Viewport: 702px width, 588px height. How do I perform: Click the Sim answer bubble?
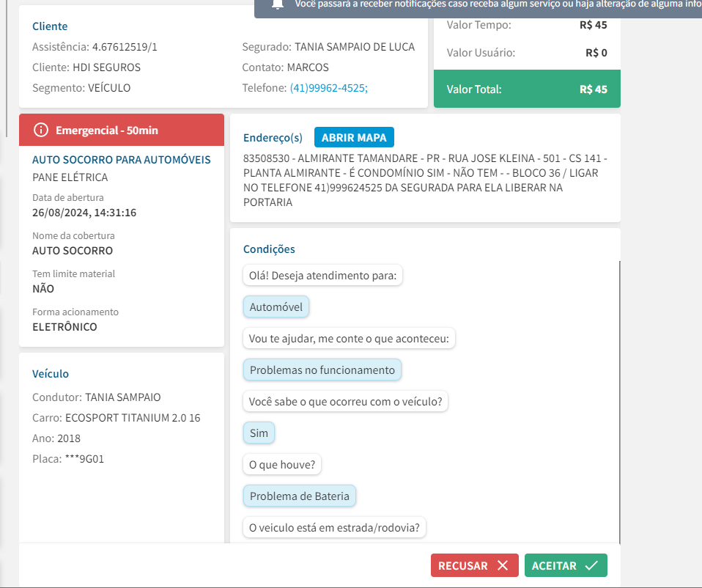click(x=259, y=433)
